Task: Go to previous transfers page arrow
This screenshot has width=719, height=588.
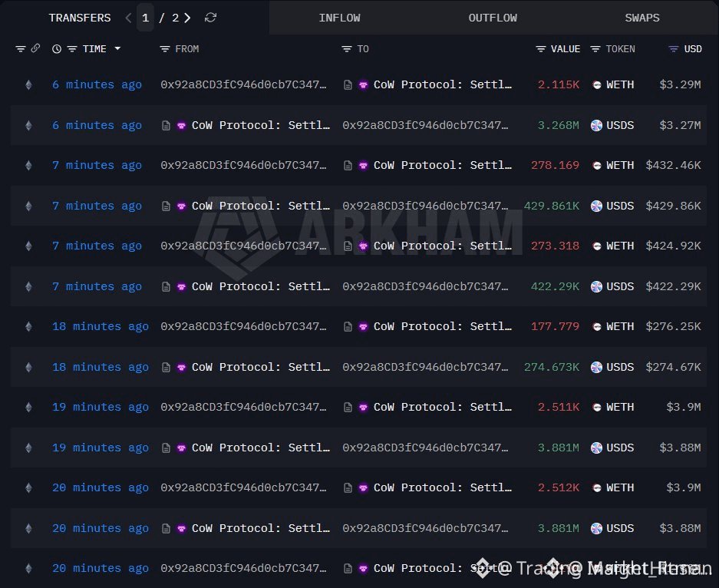Action: click(x=128, y=18)
